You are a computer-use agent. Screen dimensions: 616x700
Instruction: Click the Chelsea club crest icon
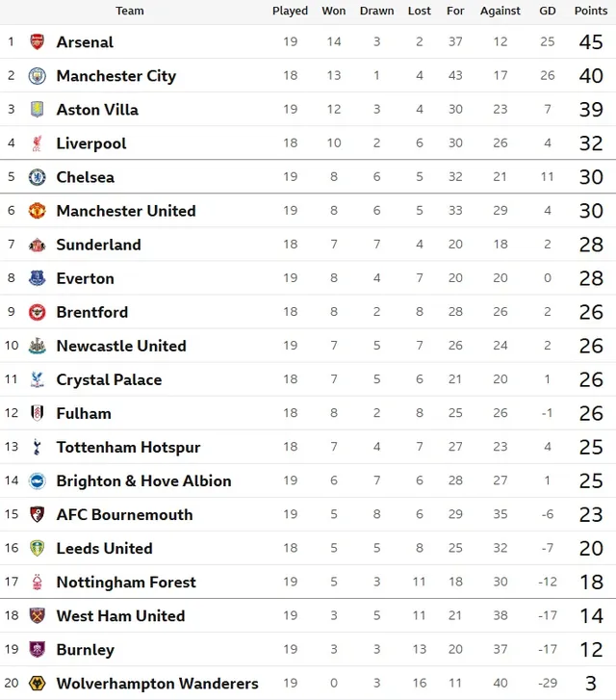(38, 177)
